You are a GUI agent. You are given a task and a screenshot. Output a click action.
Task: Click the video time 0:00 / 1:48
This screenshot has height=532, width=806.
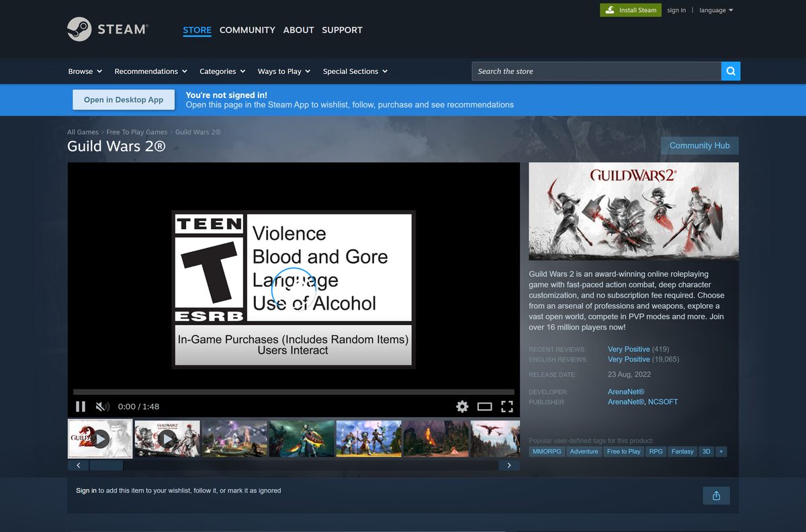pyautogui.click(x=138, y=406)
